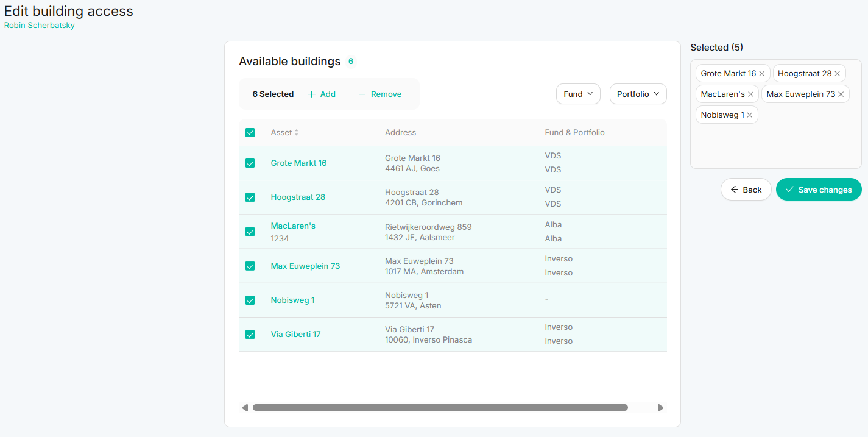Open the Max Euweplein 73 asset link
Image resolution: width=868 pixels, height=437 pixels.
coord(305,266)
